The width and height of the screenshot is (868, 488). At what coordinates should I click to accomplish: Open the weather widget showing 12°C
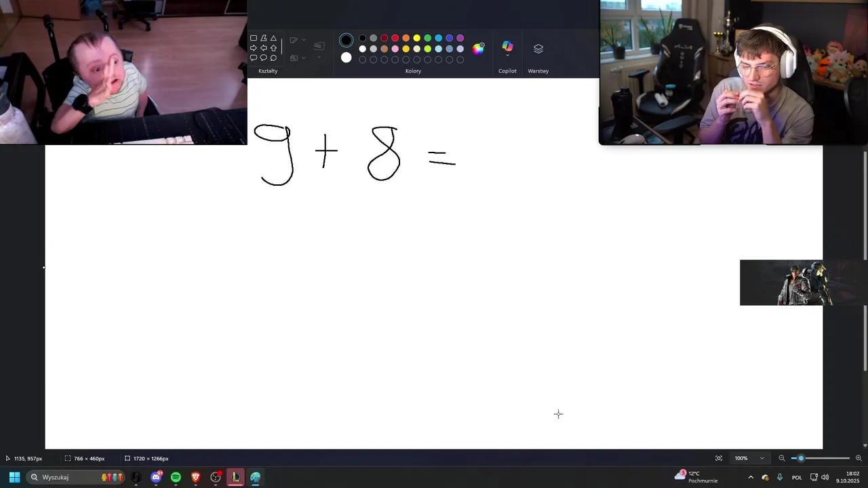pos(696,477)
